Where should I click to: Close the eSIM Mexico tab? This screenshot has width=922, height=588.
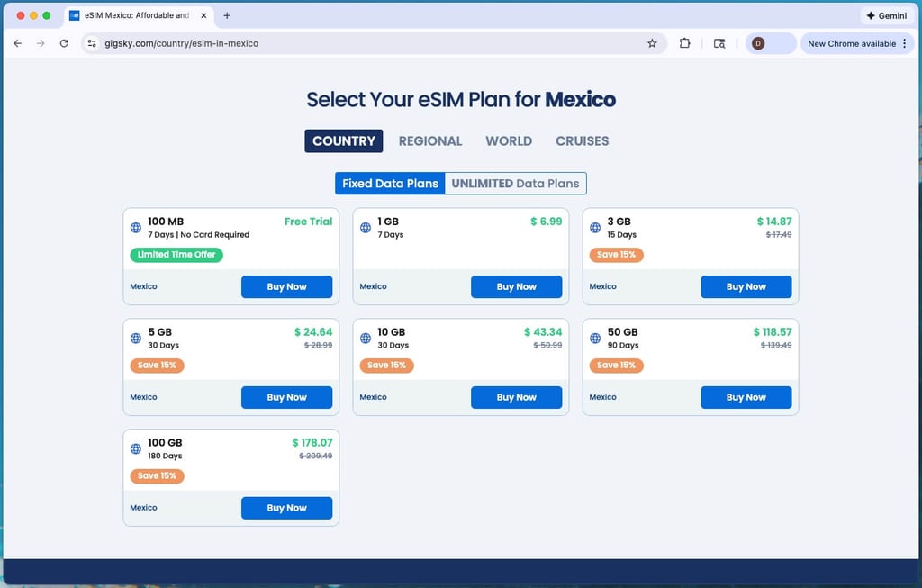pyautogui.click(x=203, y=16)
